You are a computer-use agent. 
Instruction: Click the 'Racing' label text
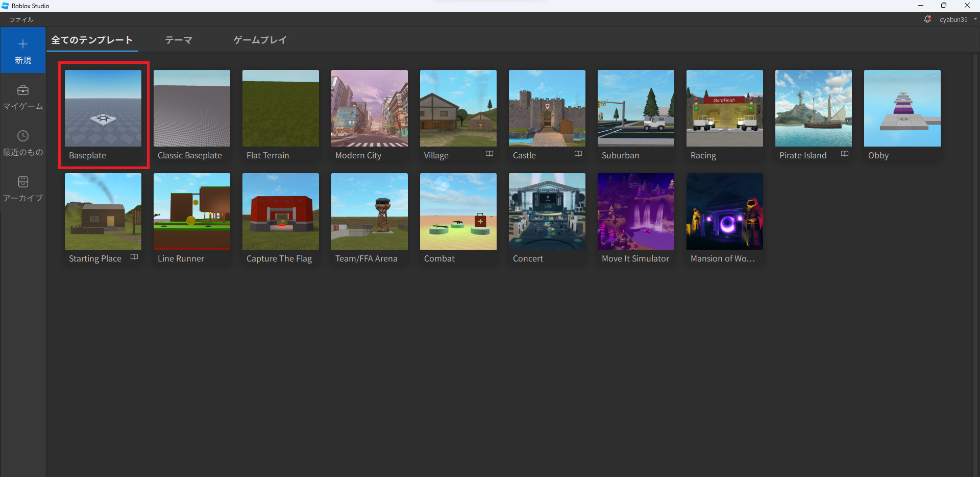[x=703, y=155]
